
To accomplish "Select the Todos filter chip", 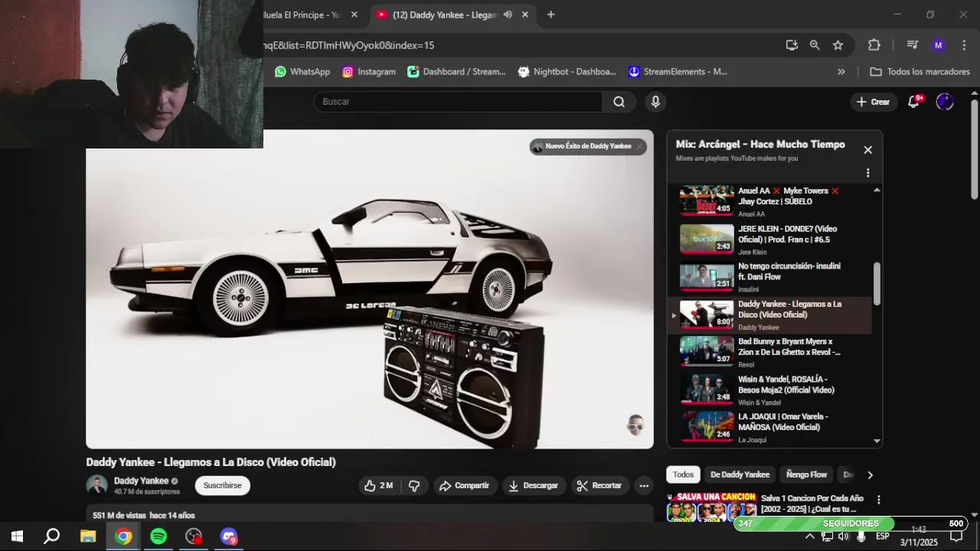I will (683, 474).
